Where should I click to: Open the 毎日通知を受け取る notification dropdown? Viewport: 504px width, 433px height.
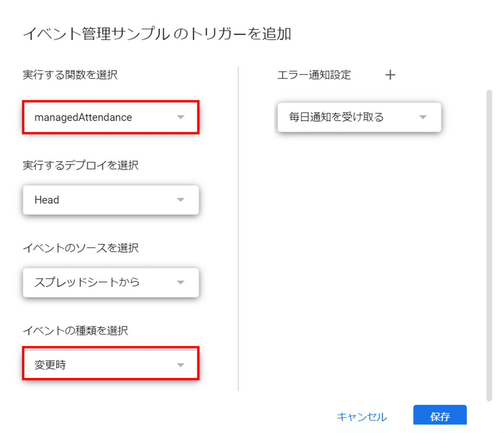[x=359, y=117]
